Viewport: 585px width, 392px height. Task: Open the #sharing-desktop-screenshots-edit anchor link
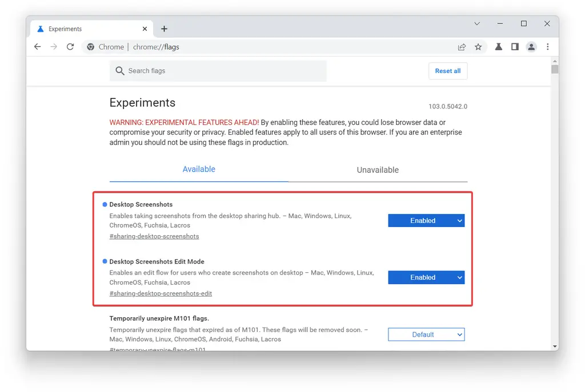tap(161, 293)
